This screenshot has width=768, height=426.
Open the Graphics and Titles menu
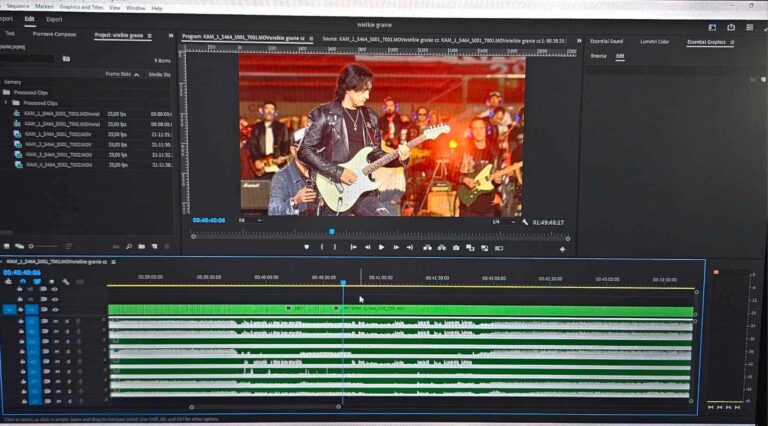pos(81,7)
